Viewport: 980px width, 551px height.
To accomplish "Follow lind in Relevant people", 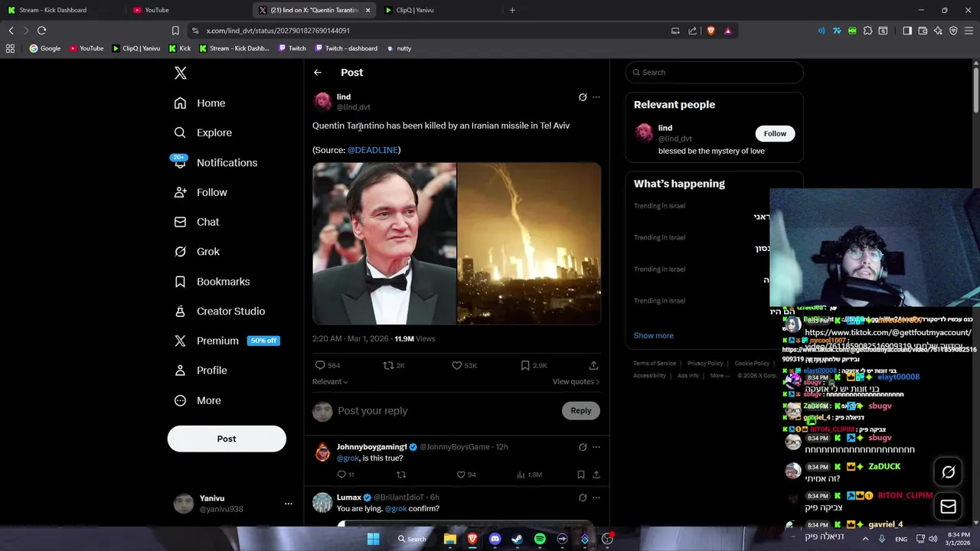I will [775, 134].
